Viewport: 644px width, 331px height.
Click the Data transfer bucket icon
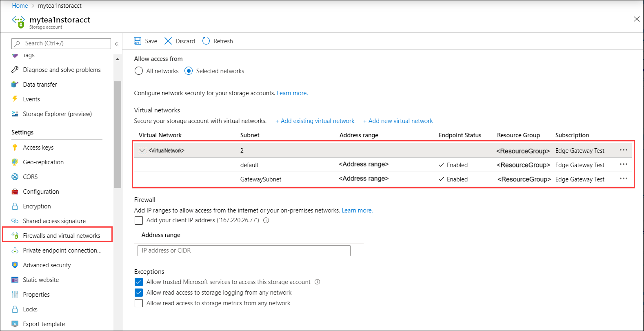[x=15, y=84]
